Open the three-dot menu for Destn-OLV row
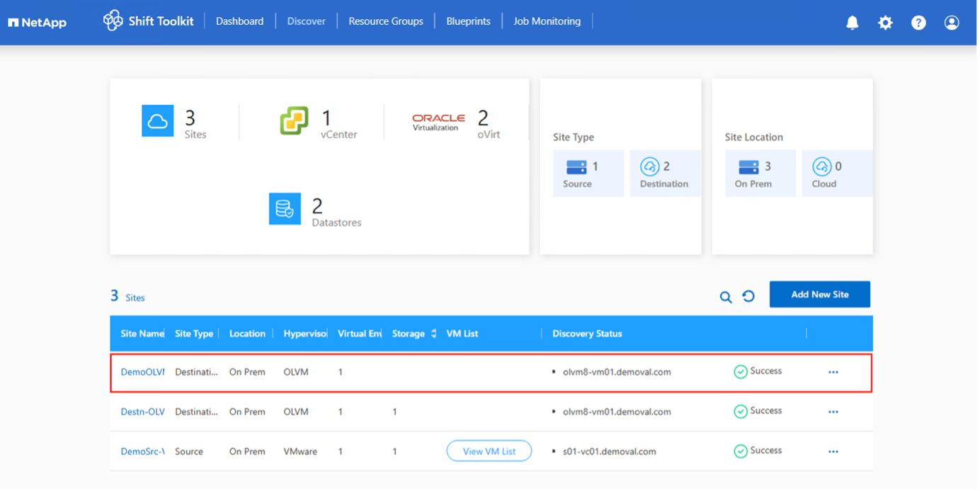This screenshot has height=491, width=980. pyautogui.click(x=833, y=412)
